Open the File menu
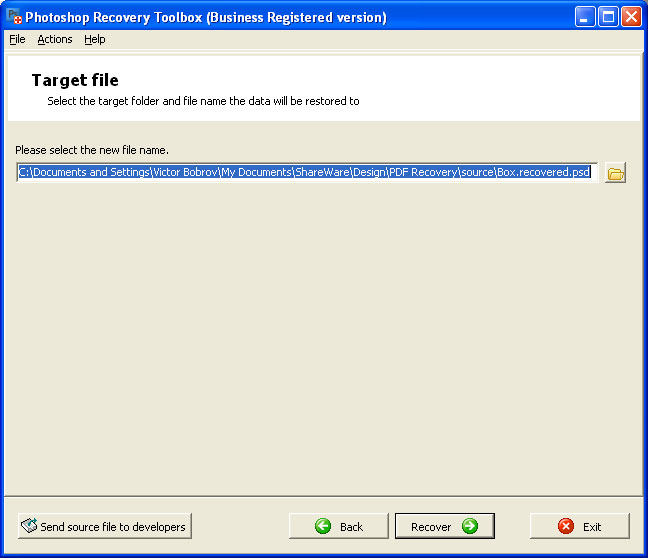Screen dimensions: 648x558 [17, 39]
